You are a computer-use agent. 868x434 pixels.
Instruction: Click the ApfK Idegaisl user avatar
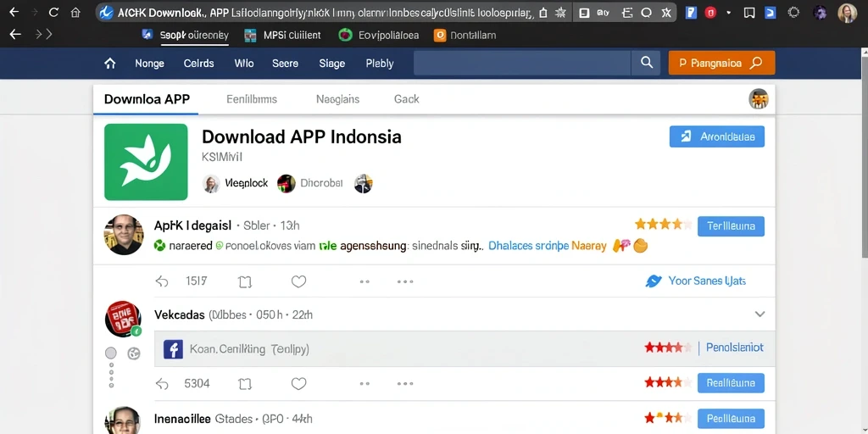[124, 235]
